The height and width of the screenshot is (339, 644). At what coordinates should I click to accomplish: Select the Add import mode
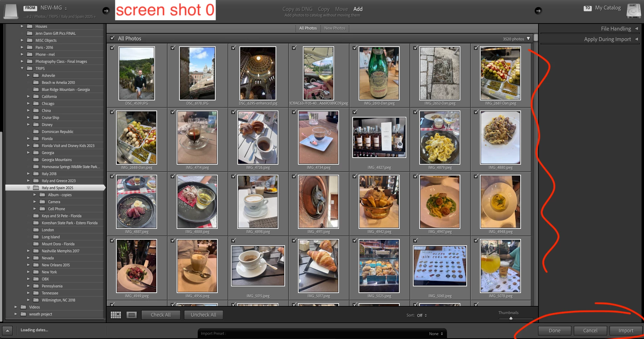358,9
